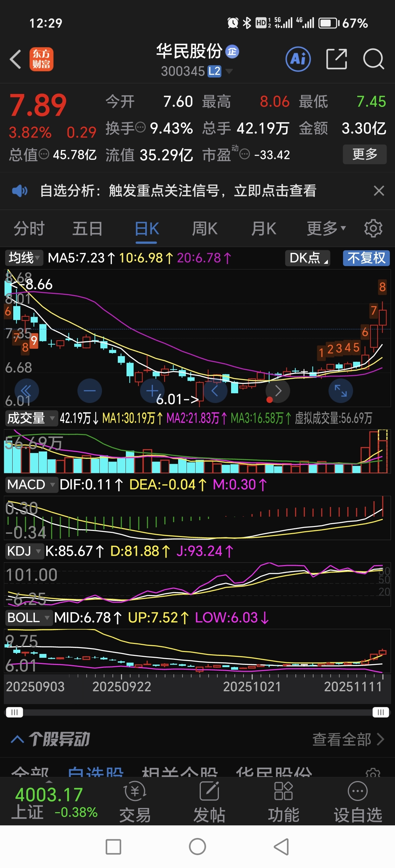Tap info icon next to 总值
The height and width of the screenshot is (868, 395).
point(44,155)
